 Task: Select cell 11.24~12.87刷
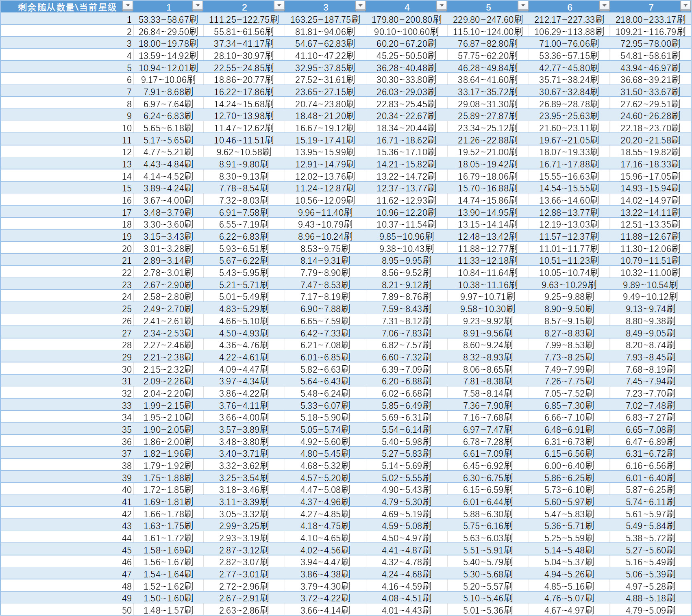pos(325,188)
